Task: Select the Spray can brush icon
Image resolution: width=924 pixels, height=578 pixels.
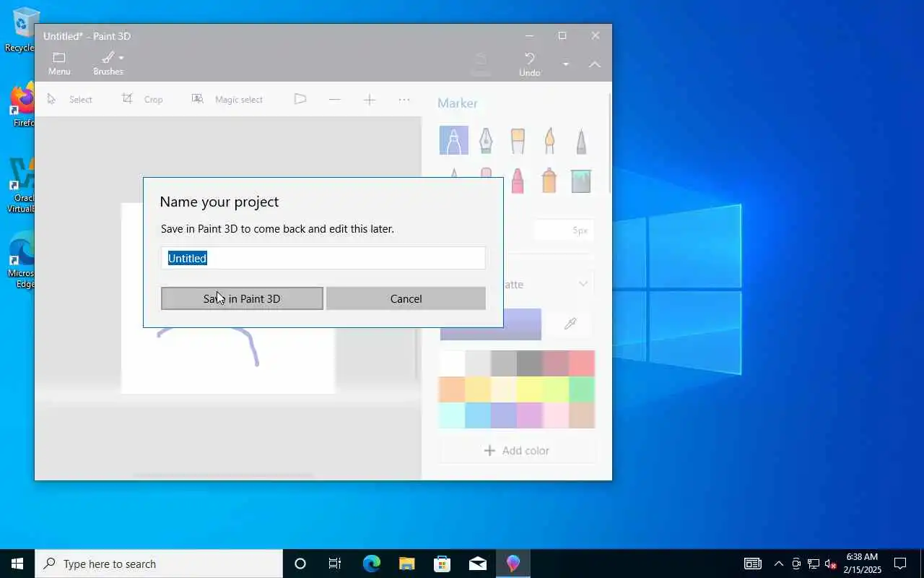Action: [549, 181]
